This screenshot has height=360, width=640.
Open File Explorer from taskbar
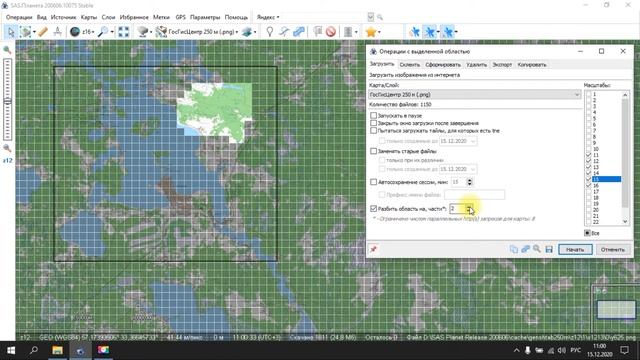57,350
